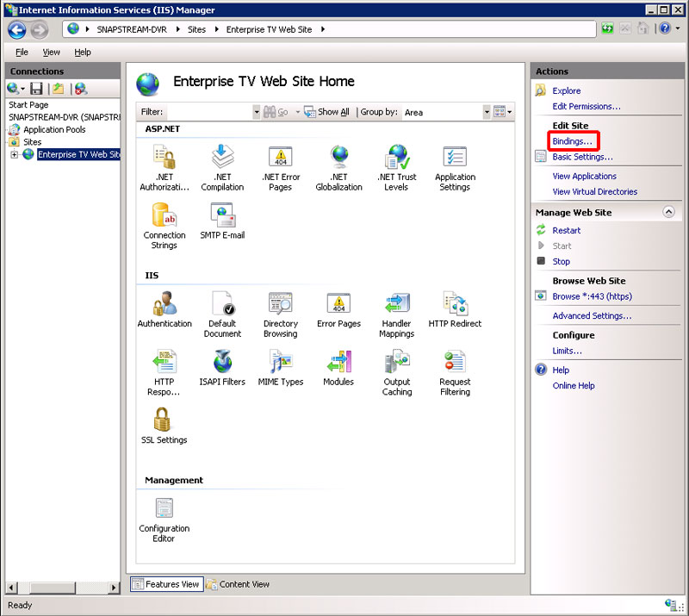Open .NET Error Pages
689x616 pixels.
click(281, 167)
